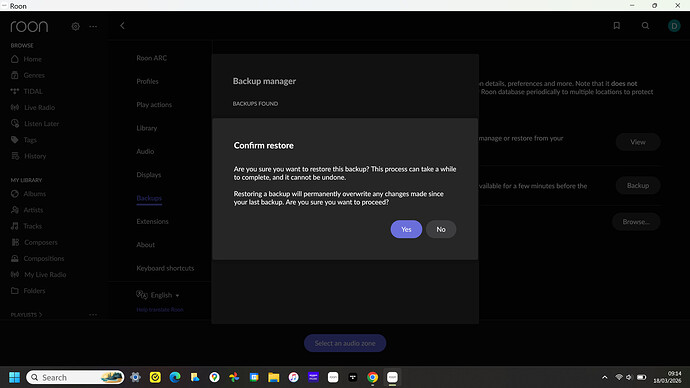The image size is (690, 388).
Task: Select the Backups settings tab
Action: [x=149, y=198]
